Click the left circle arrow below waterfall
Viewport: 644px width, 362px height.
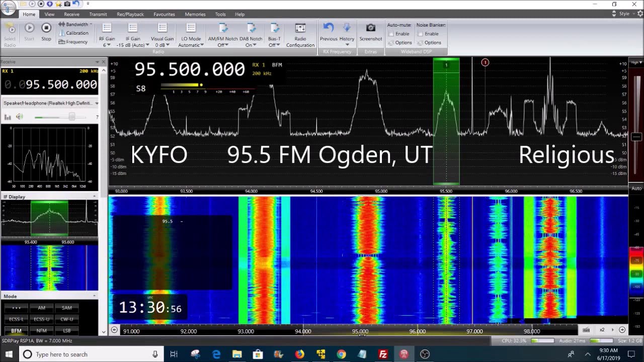pyautogui.click(x=114, y=330)
